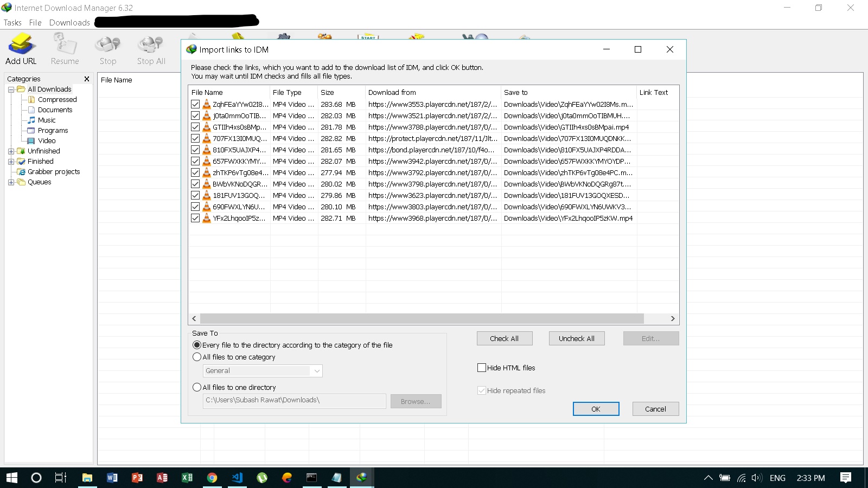Click the Stop All toolbar icon

coord(150,49)
